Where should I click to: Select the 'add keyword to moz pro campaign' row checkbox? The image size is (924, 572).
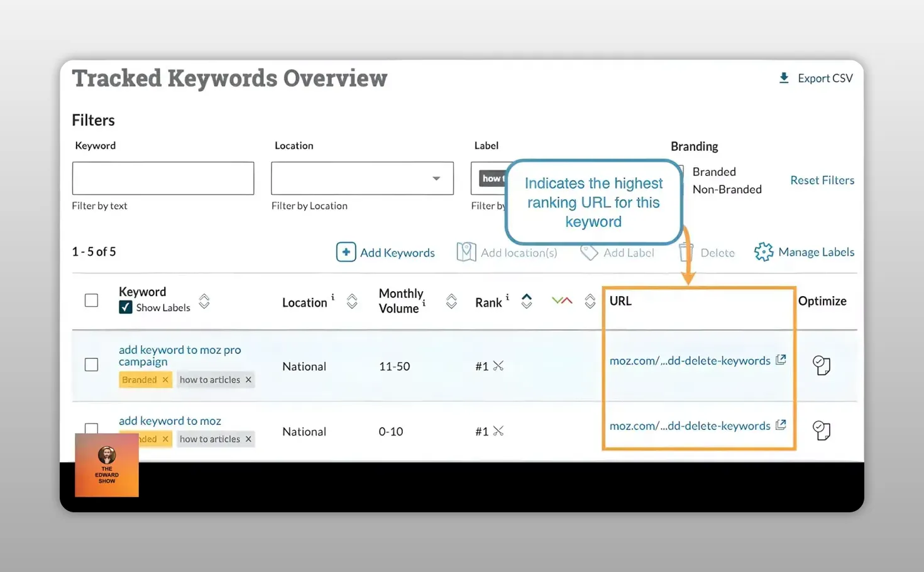[91, 365]
